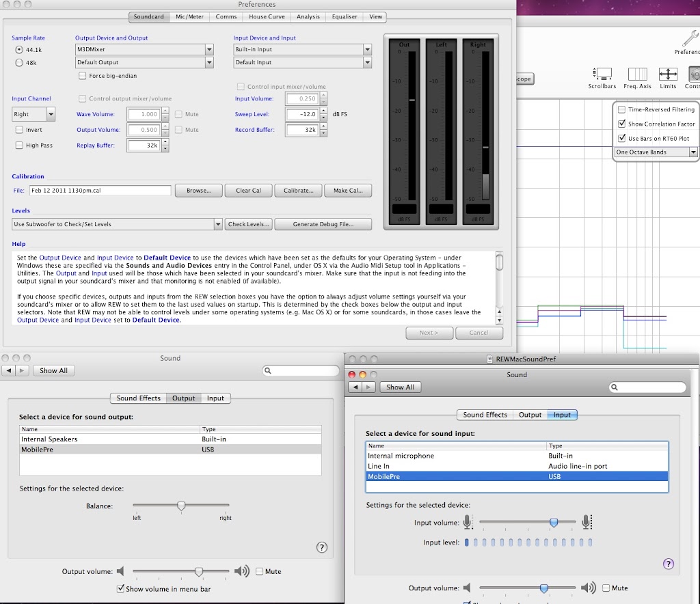Image resolution: width=700 pixels, height=604 pixels.
Task: Click the Calibrate button
Action: click(x=297, y=190)
